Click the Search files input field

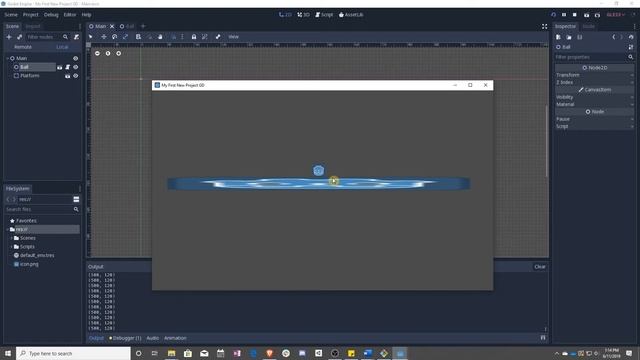click(39, 209)
